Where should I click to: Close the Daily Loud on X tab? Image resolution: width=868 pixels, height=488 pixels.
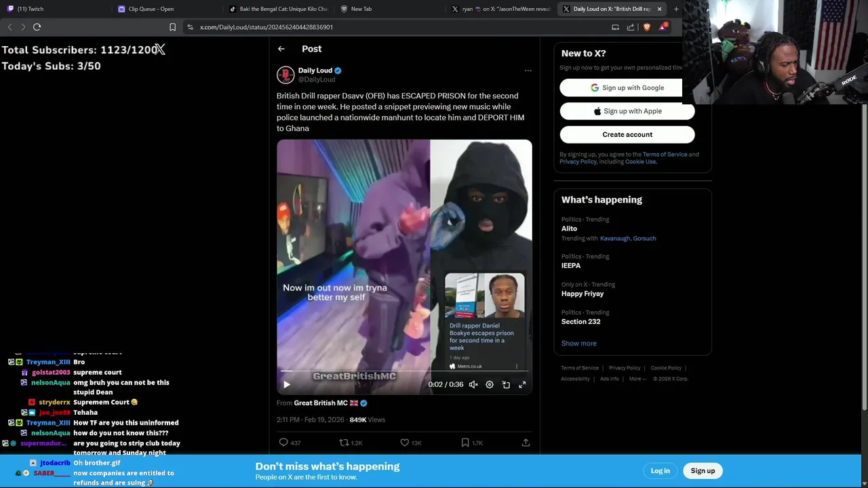(x=659, y=9)
